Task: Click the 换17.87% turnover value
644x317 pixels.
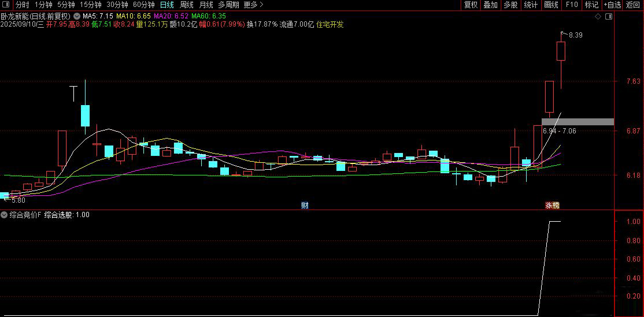Action: (x=262, y=24)
